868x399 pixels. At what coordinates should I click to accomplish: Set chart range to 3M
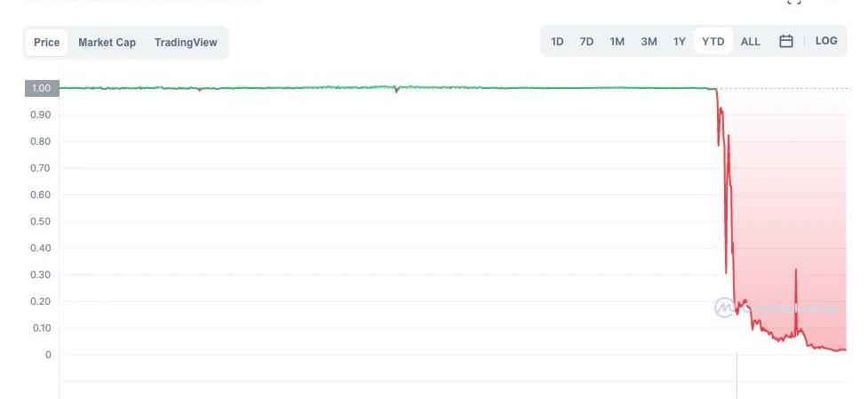(649, 42)
